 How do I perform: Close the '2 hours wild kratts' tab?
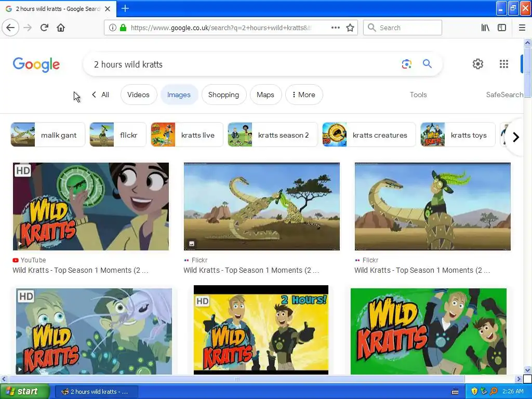(108, 9)
